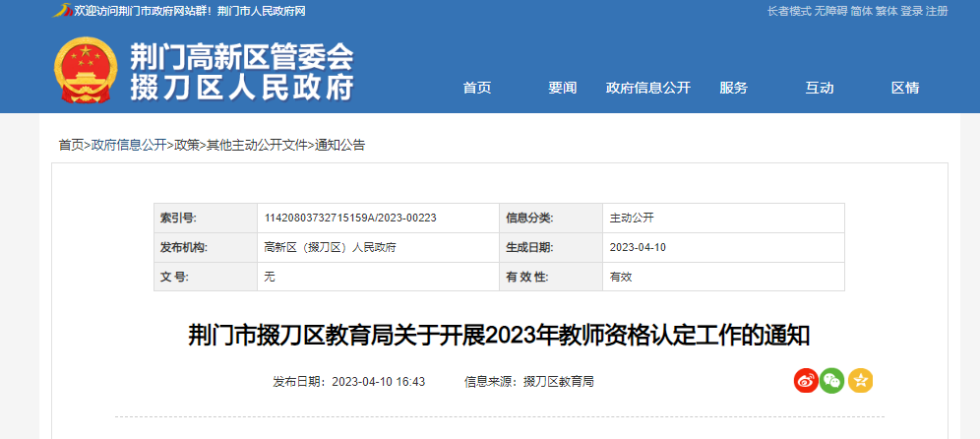Viewport: 980px width, 439px height.
Task: Click the 通知公告 breadcrumb link
Action: [x=340, y=145]
